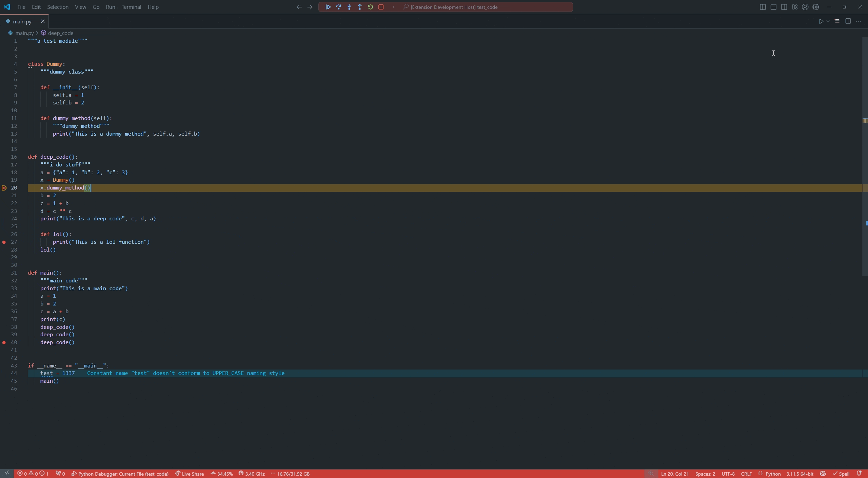Step over the current line
The width and height of the screenshot is (868, 478).
pos(338,7)
